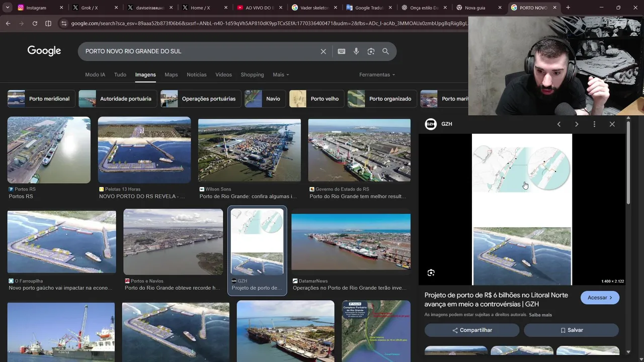Open 'Novo porto gaúcho vai impactar' caption
The image size is (644, 362).
point(60,288)
